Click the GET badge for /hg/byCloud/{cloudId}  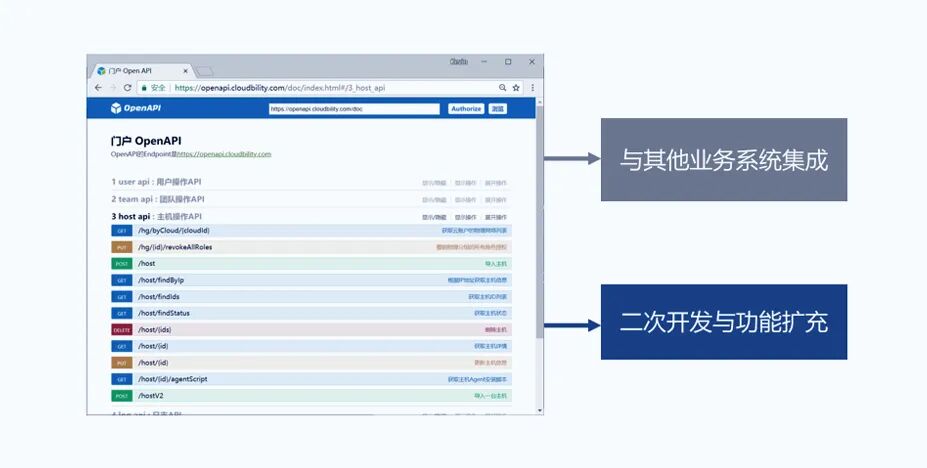click(x=121, y=231)
